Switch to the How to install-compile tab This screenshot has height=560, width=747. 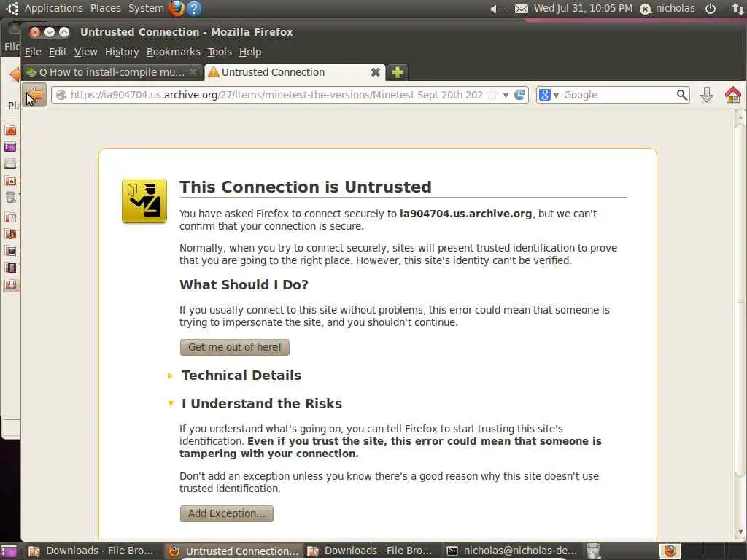pyautogui.click(x=112, y=72)
